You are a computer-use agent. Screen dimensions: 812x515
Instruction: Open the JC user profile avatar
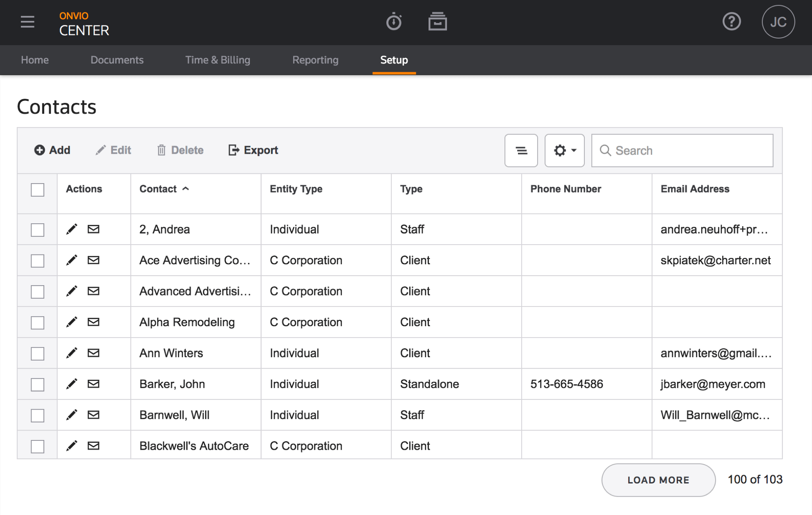(x=778, y=22)
